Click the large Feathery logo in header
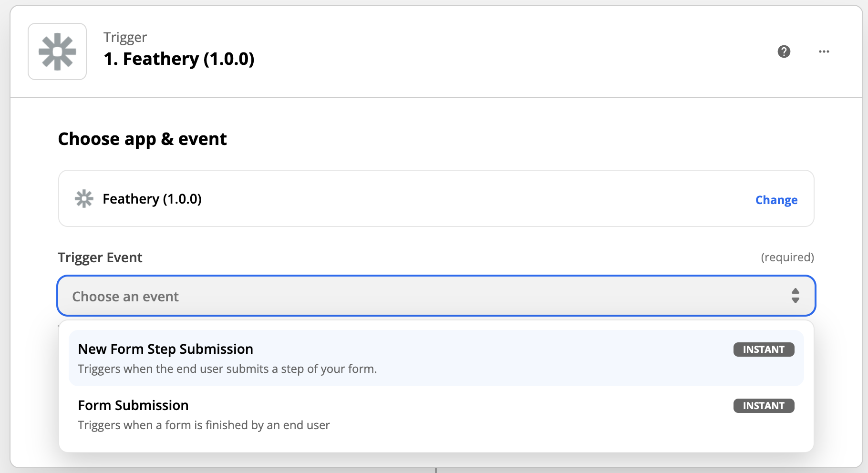The width and height of the screenshot is (868, 473). coord(57,51)
